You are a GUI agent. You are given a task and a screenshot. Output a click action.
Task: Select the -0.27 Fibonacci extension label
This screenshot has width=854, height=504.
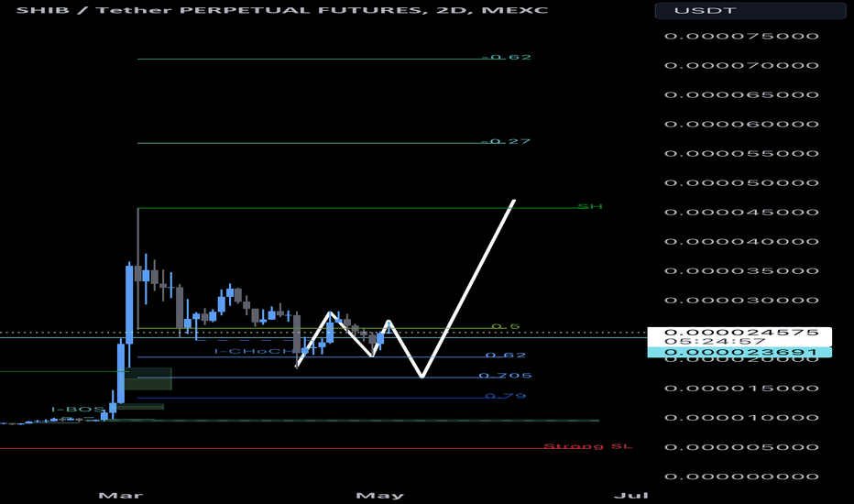[x=506, y=142]
